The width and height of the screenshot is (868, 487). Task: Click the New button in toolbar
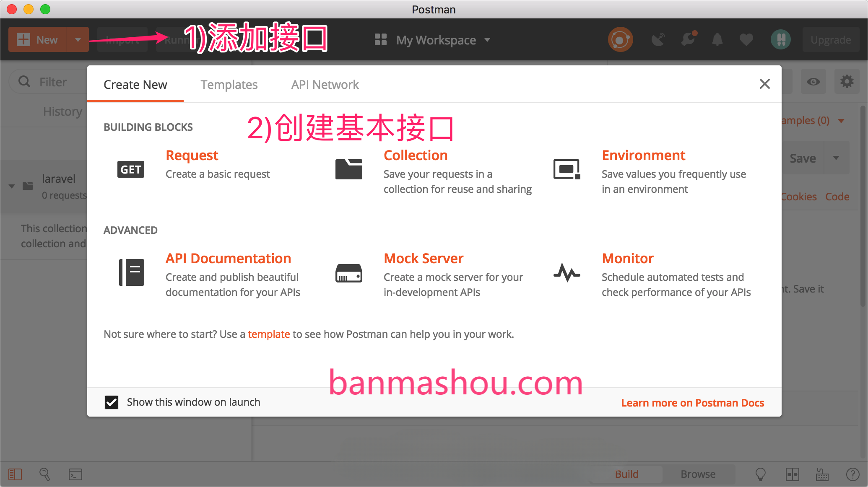[37, 40]
